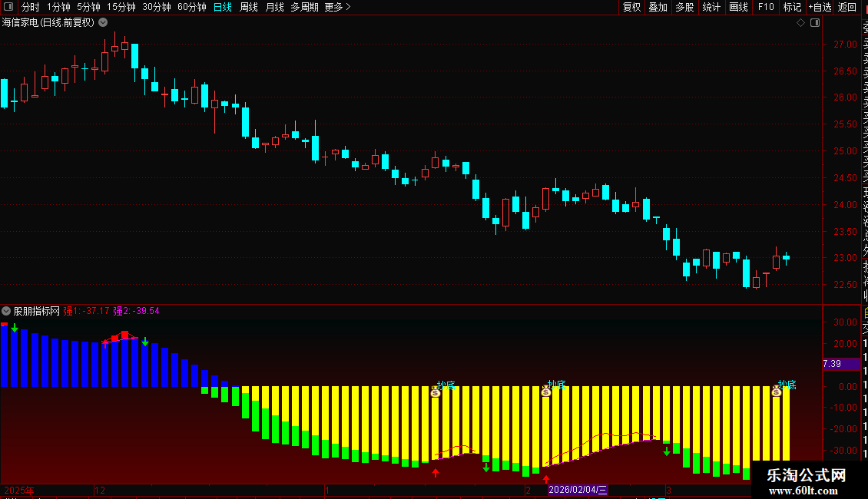Open the F10 company info
The width and height of the screenshot is (868, 499).
(x=766, y=7)
